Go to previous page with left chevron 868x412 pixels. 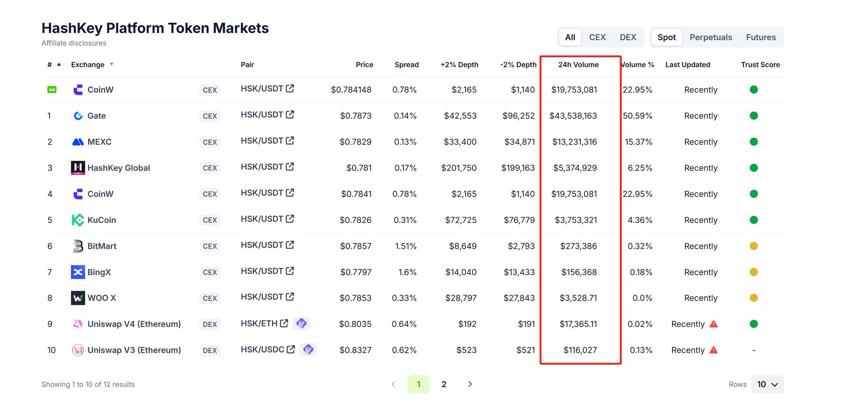[x=393, y=384]
